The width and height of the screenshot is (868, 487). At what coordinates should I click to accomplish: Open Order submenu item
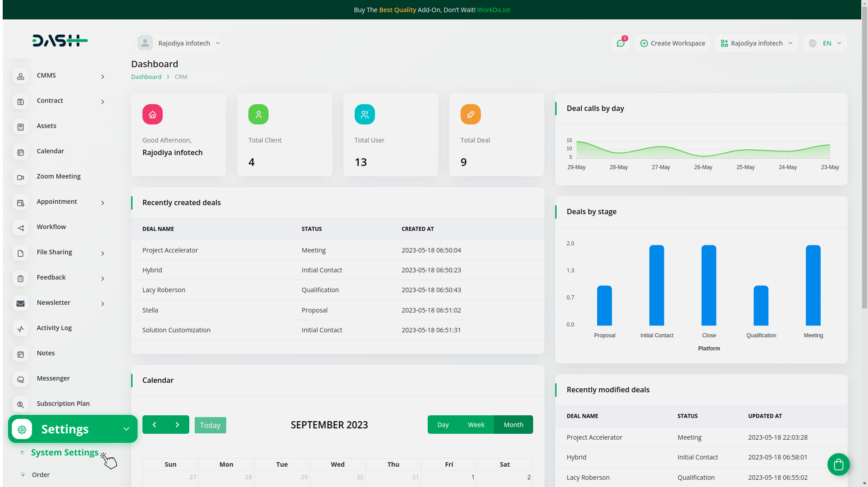41,475
